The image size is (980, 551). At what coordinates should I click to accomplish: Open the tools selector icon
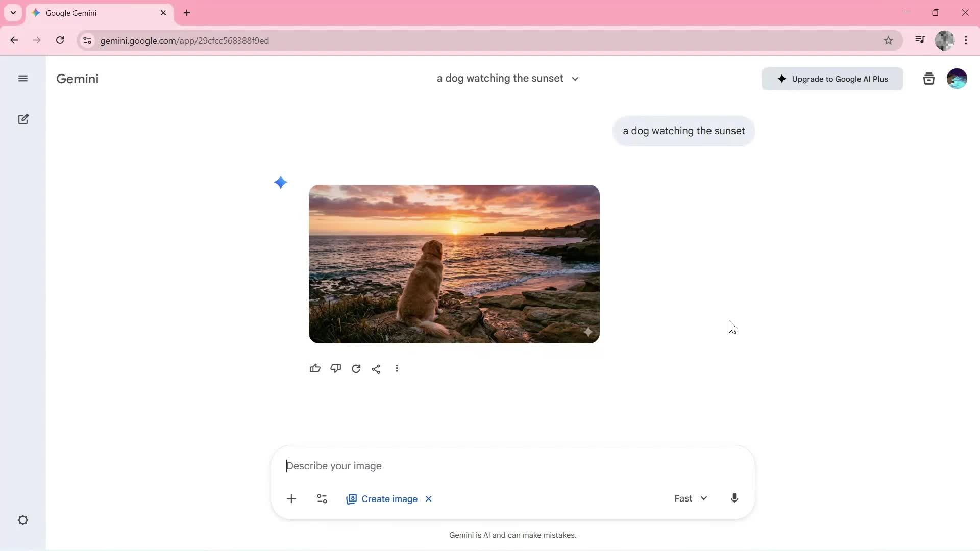pyautogui.click(x=322, y=498)
